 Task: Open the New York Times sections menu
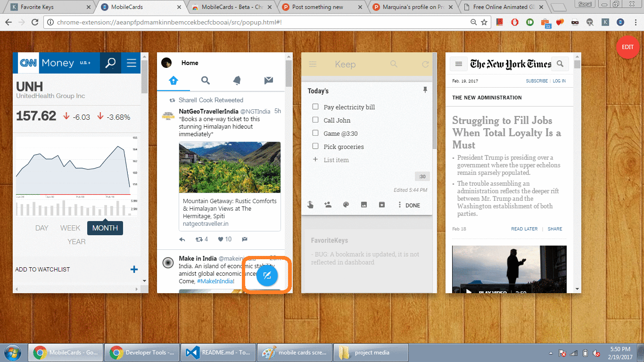tap(458, 64)
